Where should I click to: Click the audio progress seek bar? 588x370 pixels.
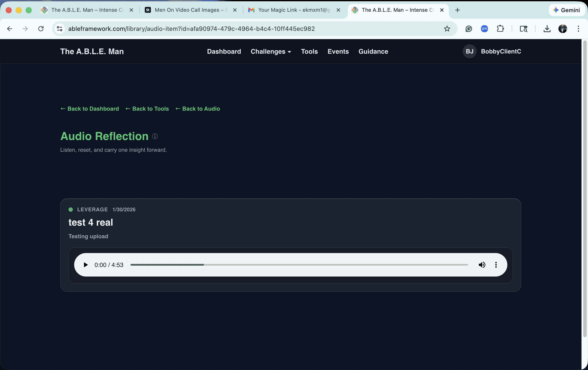point(299,265)
